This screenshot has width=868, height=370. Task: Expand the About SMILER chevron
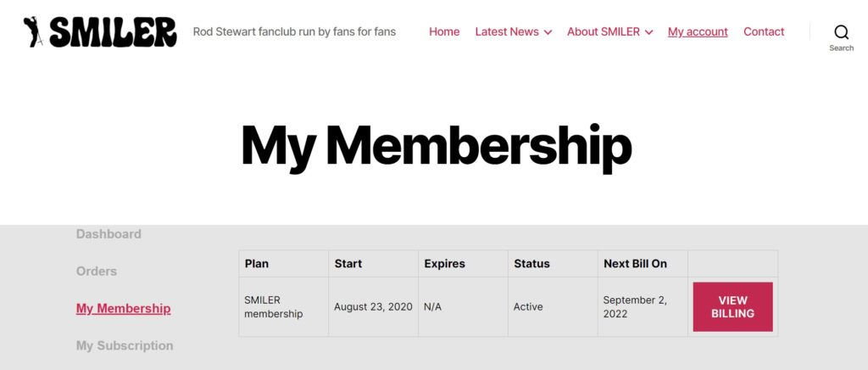[648, 33]
